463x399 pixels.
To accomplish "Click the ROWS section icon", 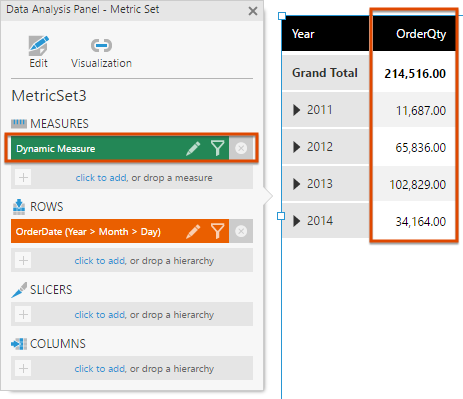I will 19,207.
